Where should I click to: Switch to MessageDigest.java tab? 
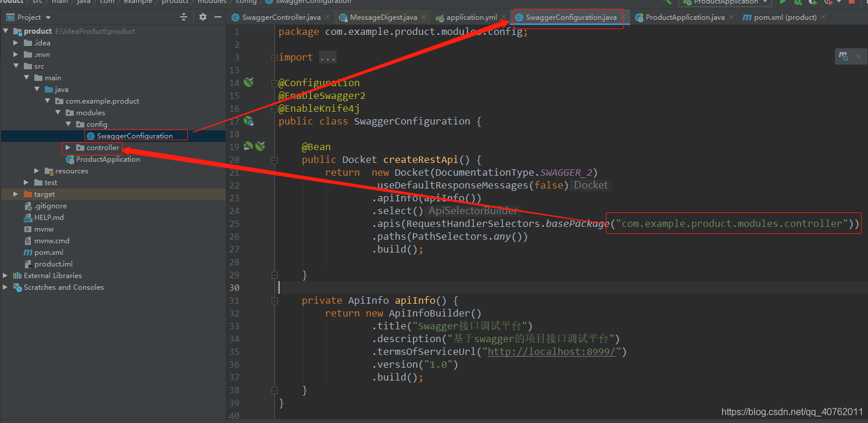(383, 17)
